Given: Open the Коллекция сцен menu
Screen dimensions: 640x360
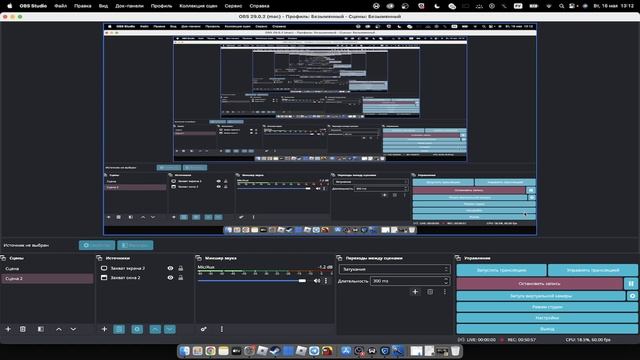Looking at the screenshot, I should click(x=198, y=6).
